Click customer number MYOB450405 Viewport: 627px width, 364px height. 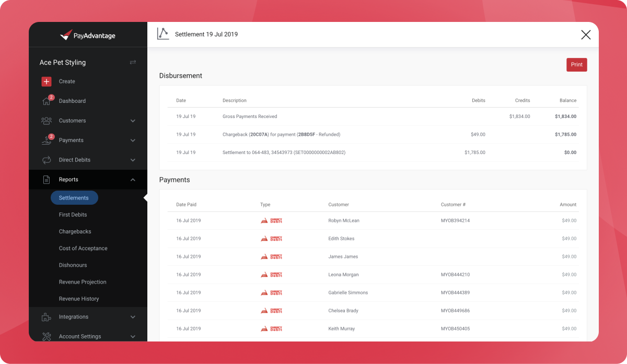[x=455, y=328]
